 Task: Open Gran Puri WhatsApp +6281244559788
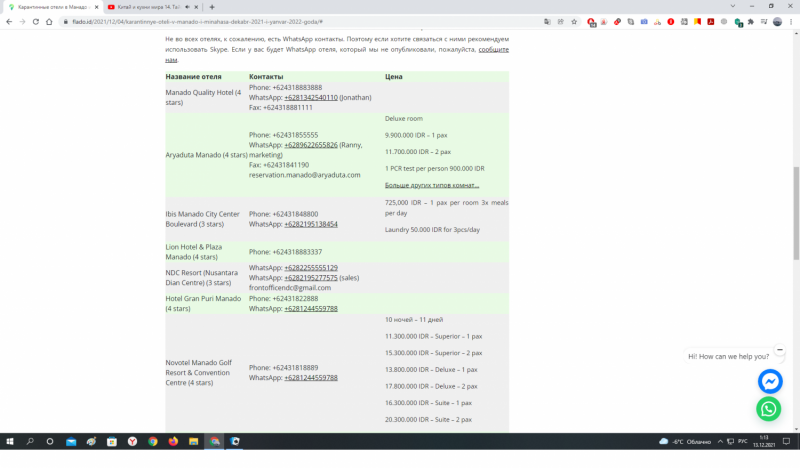click(x=311, y=308)
